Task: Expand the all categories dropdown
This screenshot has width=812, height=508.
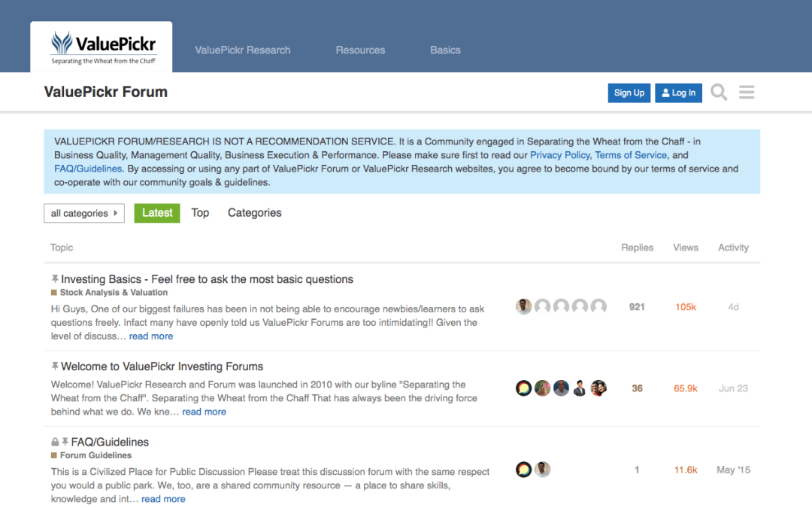Action: click(x=84, y=213)
